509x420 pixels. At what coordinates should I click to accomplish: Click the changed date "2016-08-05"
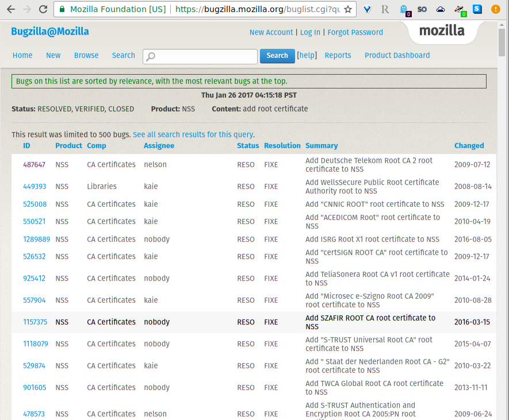473,240
